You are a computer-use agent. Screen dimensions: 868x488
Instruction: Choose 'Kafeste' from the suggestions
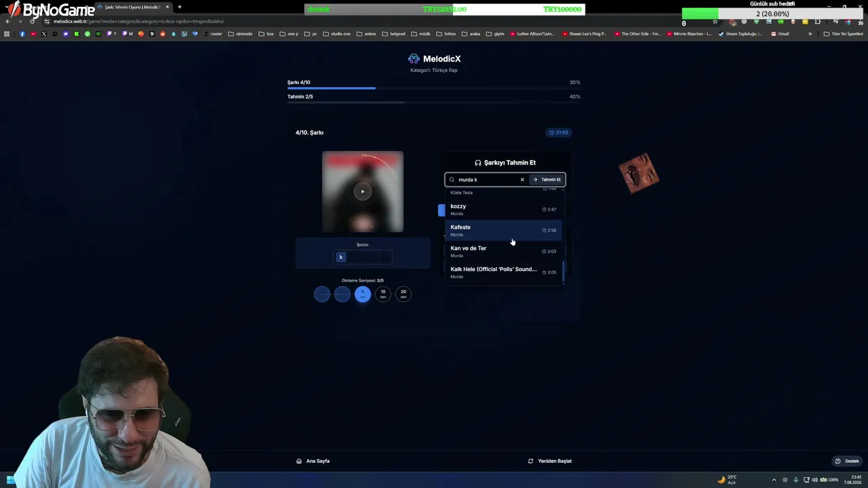[503, 230]
